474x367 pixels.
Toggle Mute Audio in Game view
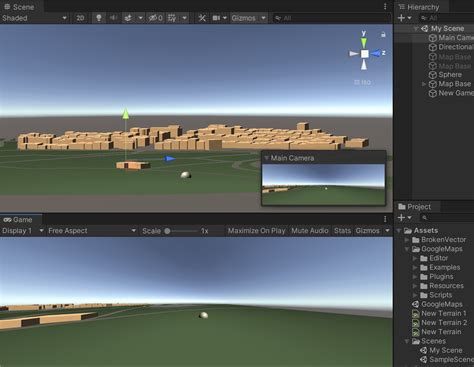pyautogui.click(x=310, y=231)
